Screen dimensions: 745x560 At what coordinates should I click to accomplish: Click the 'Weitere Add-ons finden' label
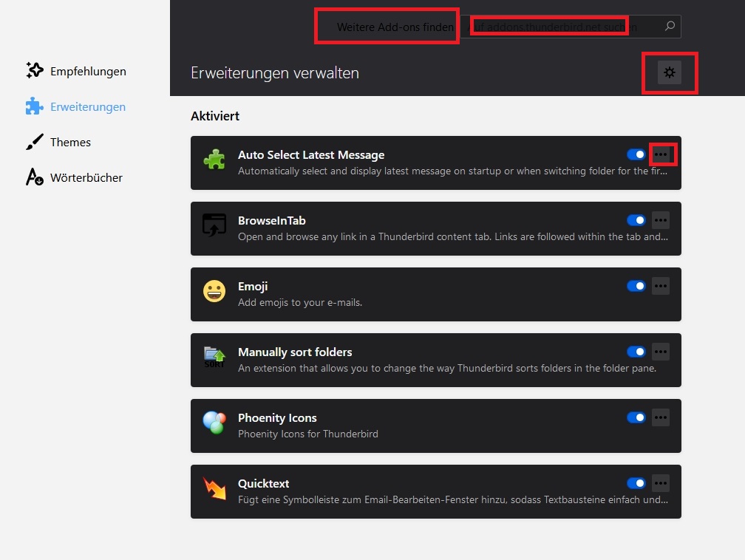pos(395,27)
